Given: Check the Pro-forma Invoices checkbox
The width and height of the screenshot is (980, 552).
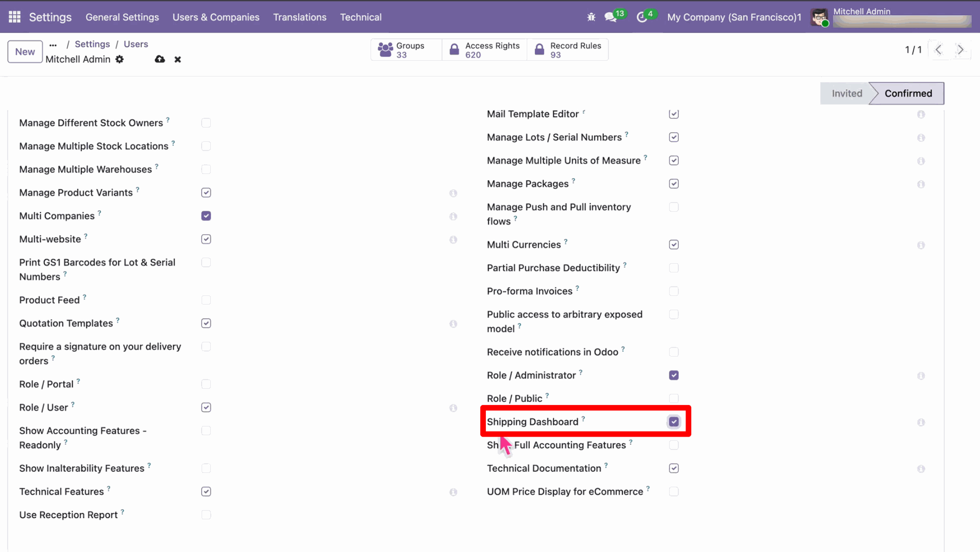Looking at the screenshot, I should tap(674, 291).
